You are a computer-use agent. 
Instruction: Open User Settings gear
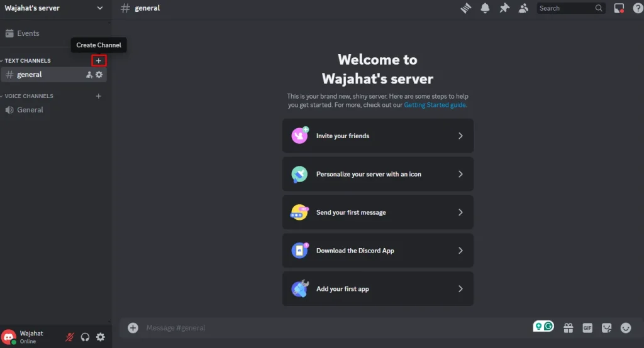[100, 337]
